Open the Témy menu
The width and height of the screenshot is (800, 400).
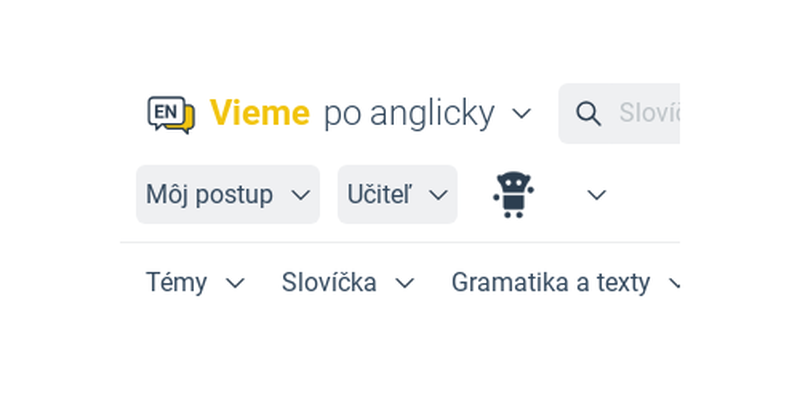pyautogui.click(x=195, y=283)
